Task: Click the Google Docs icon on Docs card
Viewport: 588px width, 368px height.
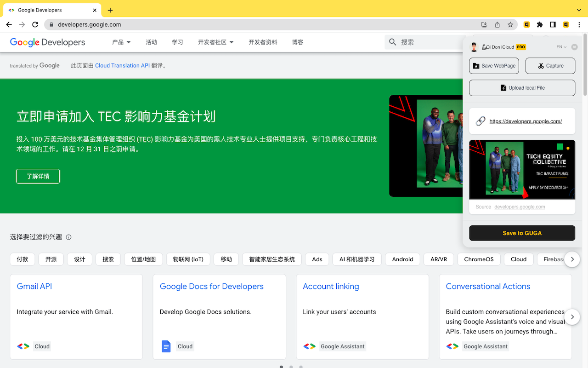Action: pyautogui.click(x=166, y=346)
